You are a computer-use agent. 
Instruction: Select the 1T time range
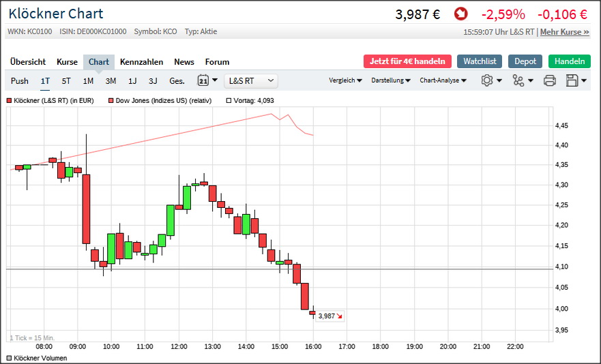click(x=45, y=81)
